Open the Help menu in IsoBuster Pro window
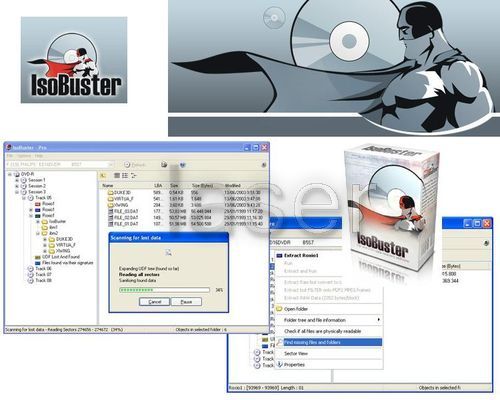 pyautogui.click(x=39, y=156)
